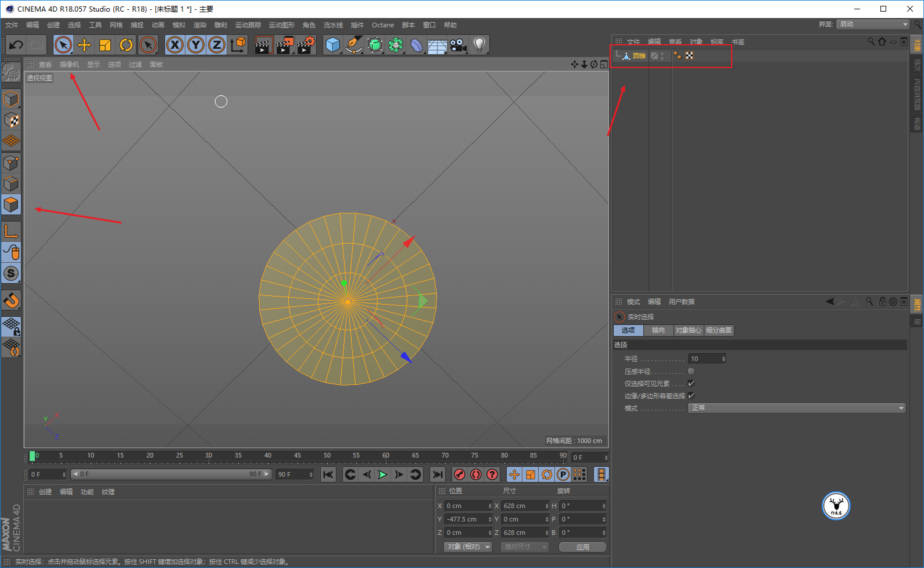Click Render to Picture Viewer icon
The image size is (924, 568).
(285, 45)
